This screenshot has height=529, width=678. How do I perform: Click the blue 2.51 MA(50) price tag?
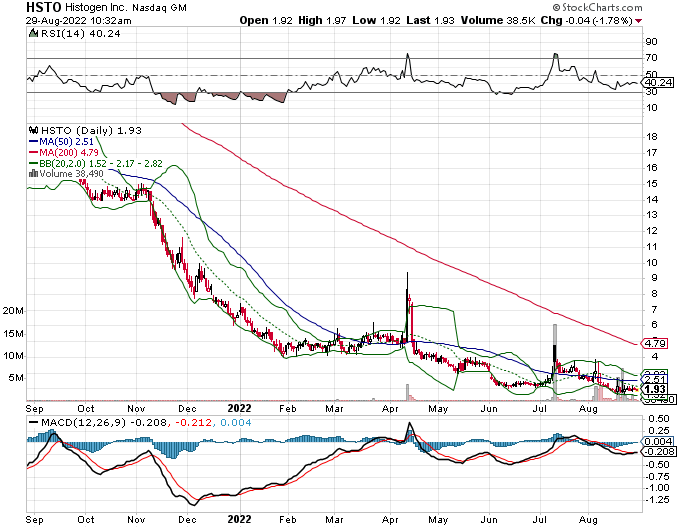(656, 380)
